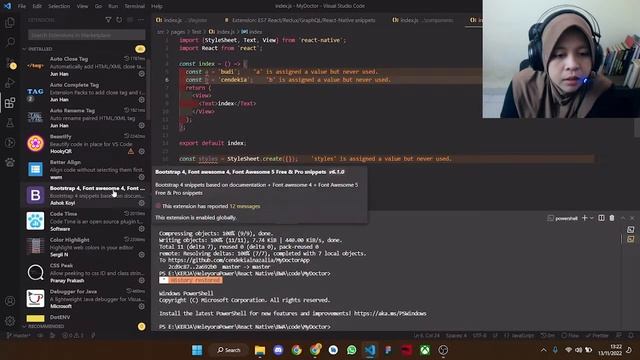Manage gear for Beautify extension
This screenshot has height=360, width=640.
pyautogui.click(x=142, y=151)
